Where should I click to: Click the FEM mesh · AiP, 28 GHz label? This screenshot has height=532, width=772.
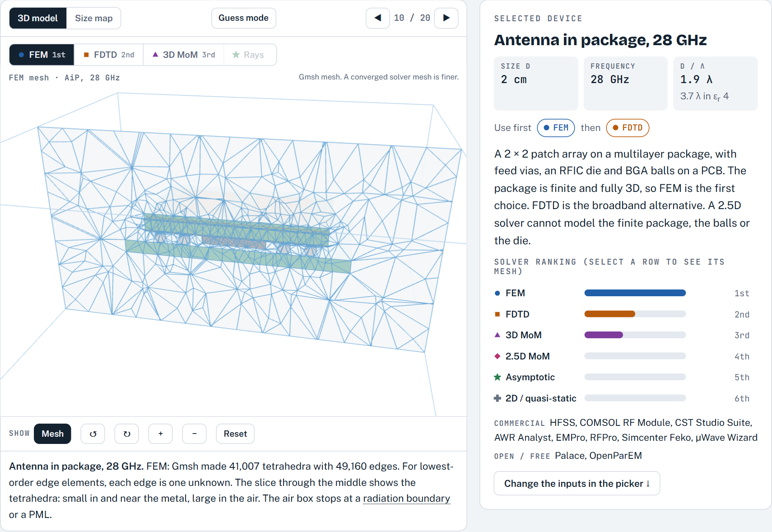pyautogui.click(x=65, y=78)
